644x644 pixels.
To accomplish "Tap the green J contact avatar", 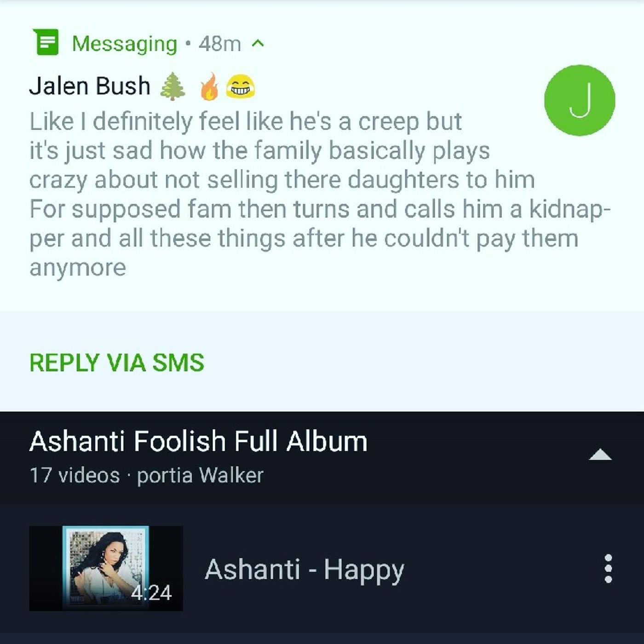I will coord(579,100).
